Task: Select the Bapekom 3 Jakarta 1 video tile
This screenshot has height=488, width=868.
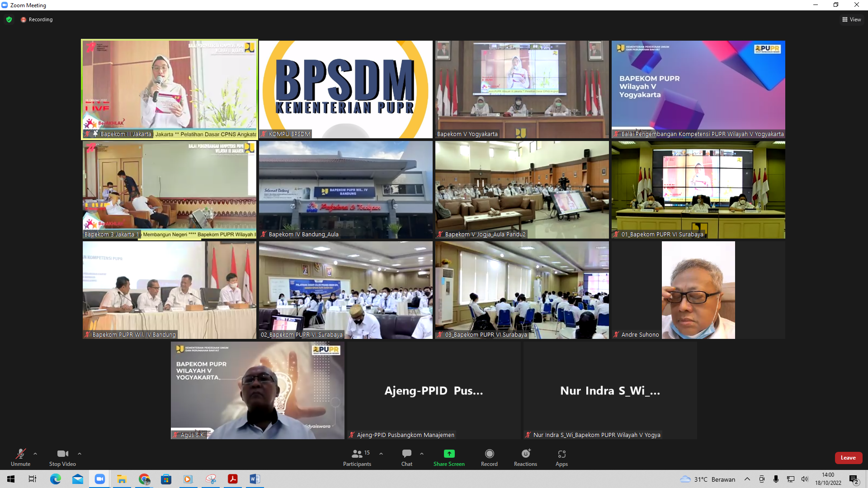Action: coord(170,190)
